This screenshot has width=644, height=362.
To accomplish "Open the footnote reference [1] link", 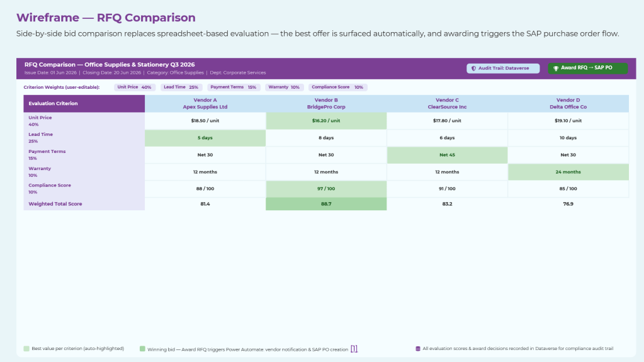I will click(354, 349).
